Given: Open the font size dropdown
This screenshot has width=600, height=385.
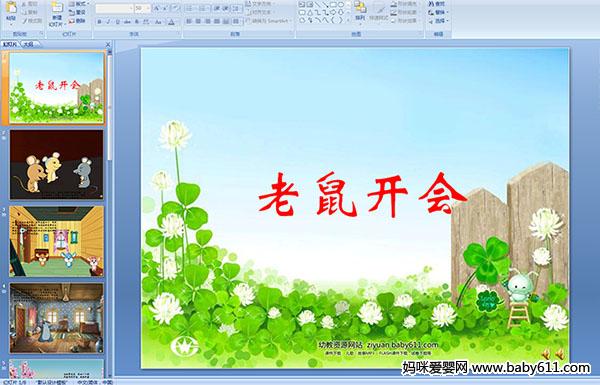Looking at the screenshot, I should [142, 8].
